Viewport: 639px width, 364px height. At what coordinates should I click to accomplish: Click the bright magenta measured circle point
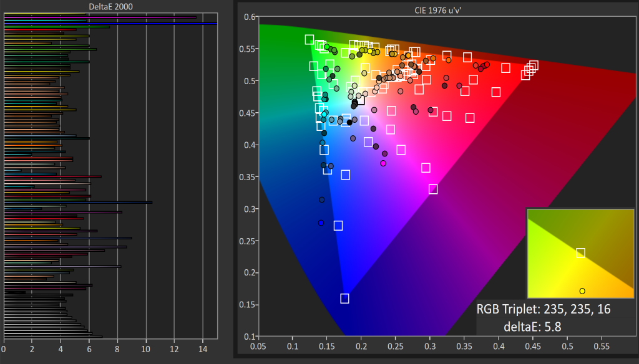383,163
